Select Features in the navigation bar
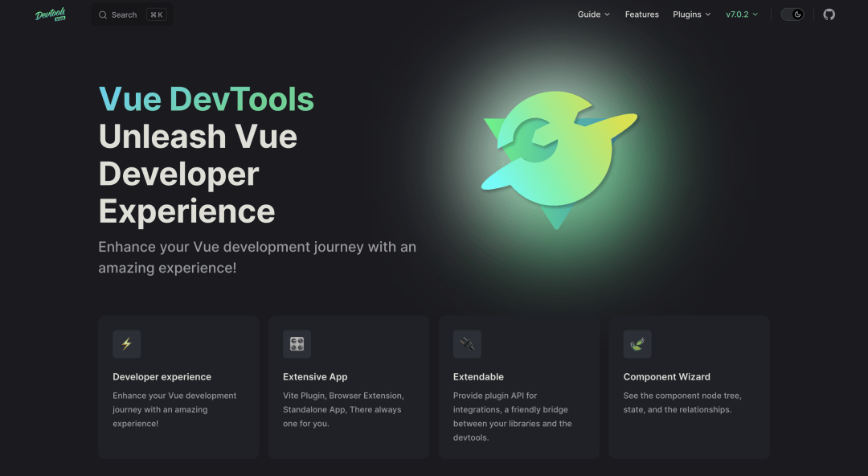 point(641,14)
